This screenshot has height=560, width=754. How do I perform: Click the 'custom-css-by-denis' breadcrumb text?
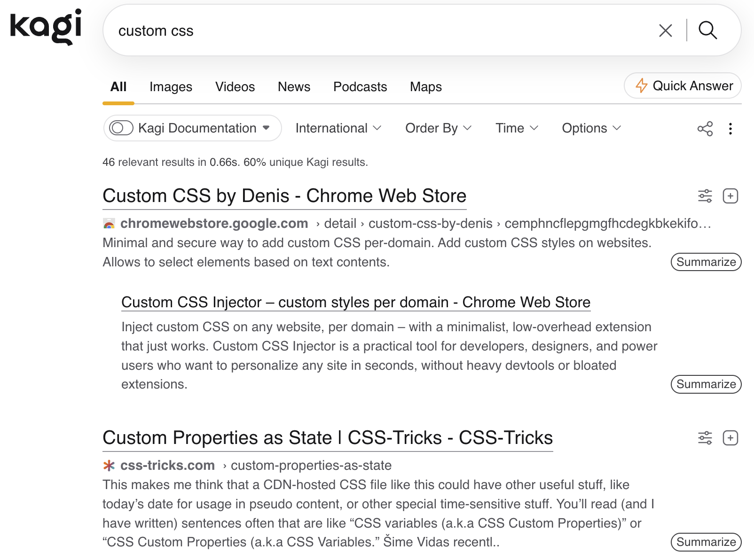tap(430, 224)
